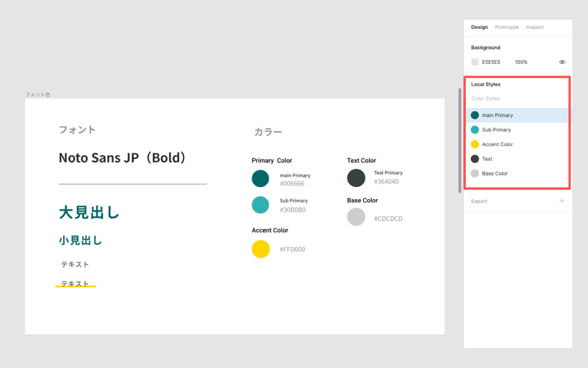Select the Sub Primary circle on canvas
Image resolution: width=588 pixels, height=368 pixels.
260,205
